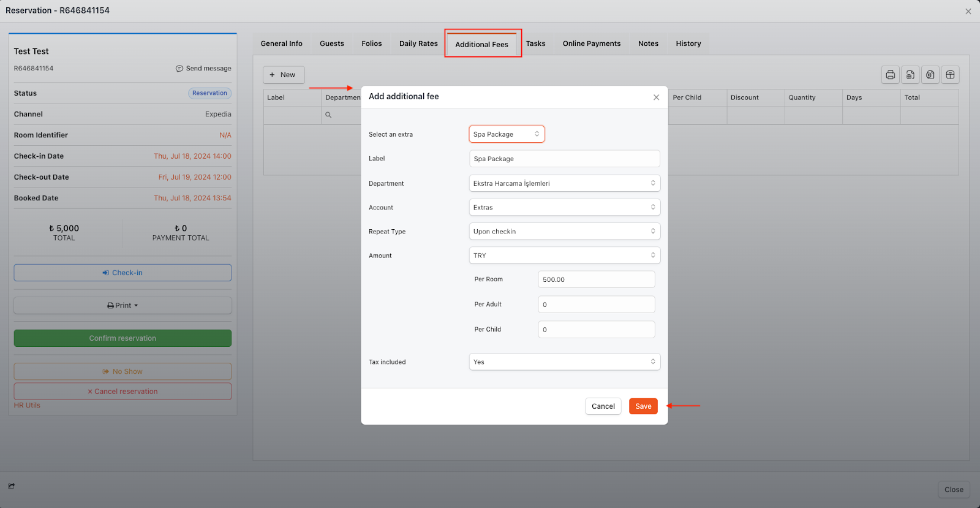Image resolution: width=980 pixels, height=508 pixels.
Task: Change the Tax included dropdown
Action: pyautogui.click(x=564, y=362)
